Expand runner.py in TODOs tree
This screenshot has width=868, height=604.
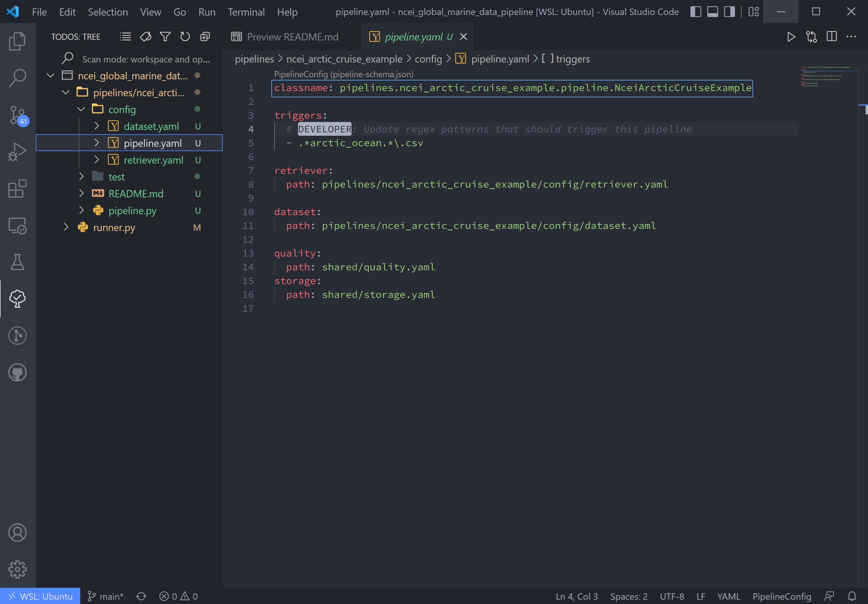click(66, 227)
